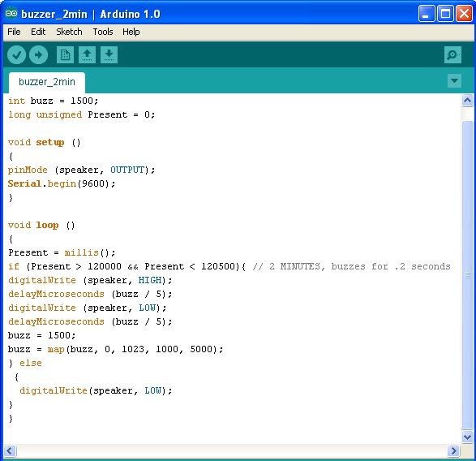The width and height of the screenshot is (476, 461).
Task: Click the 'buzz = 1500;' line inside loop
Action: (41, 335)
